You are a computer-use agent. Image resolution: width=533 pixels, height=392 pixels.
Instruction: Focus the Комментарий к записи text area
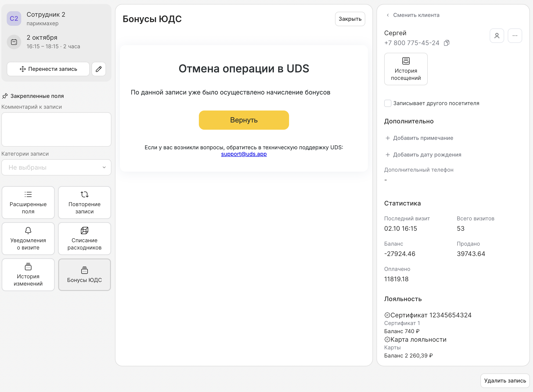(56, 129)
